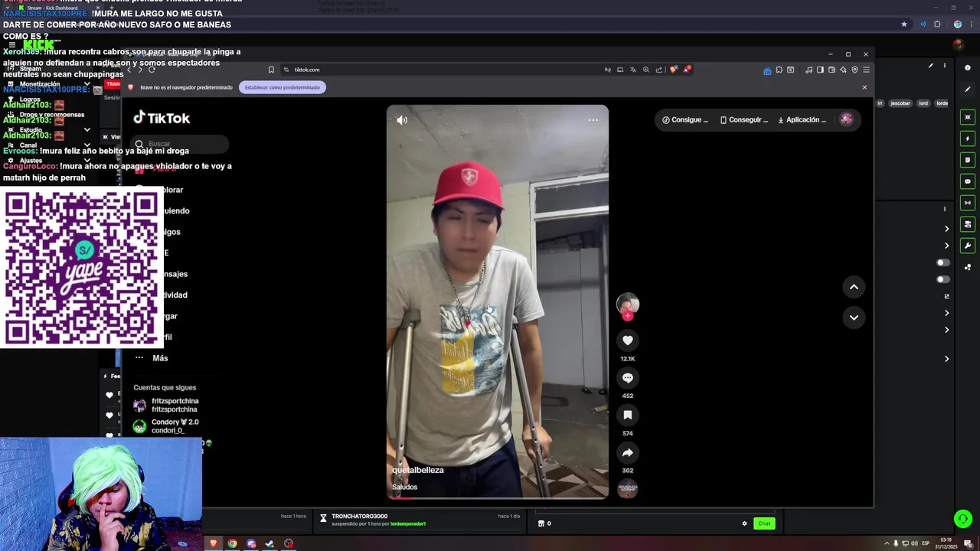Click the pencil edit icon in the Kick panel
Viewport: 980px width, 551px height.
pos(930,66)
